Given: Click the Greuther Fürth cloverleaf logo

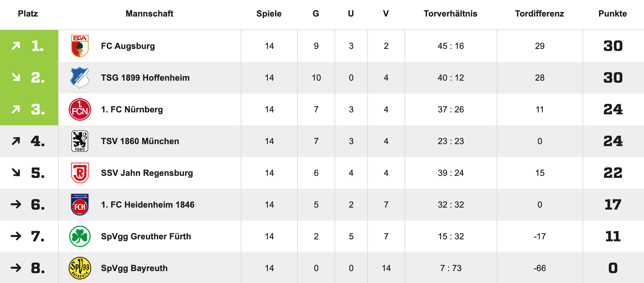Looking at the screenshot, I should pos(80,236).
